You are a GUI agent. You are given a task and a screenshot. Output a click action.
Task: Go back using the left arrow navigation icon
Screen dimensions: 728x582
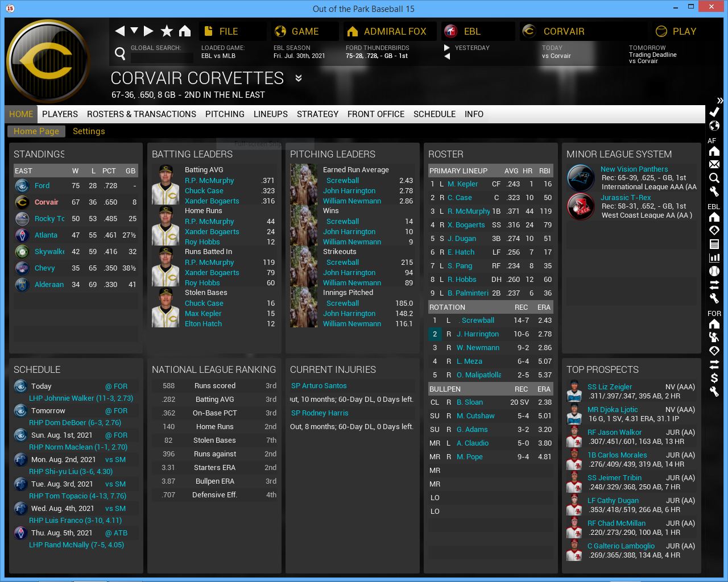click(x=119, y=31)
